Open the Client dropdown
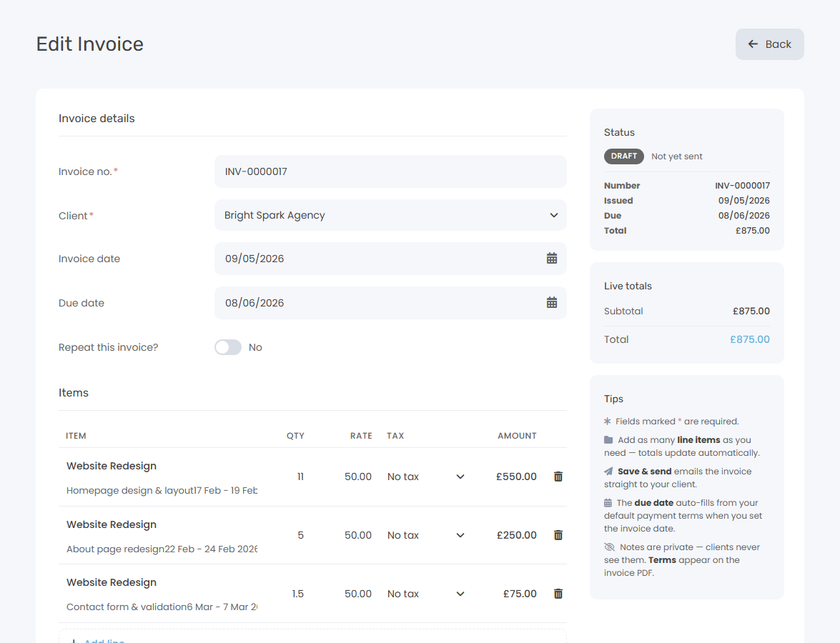 coord(390,215)
